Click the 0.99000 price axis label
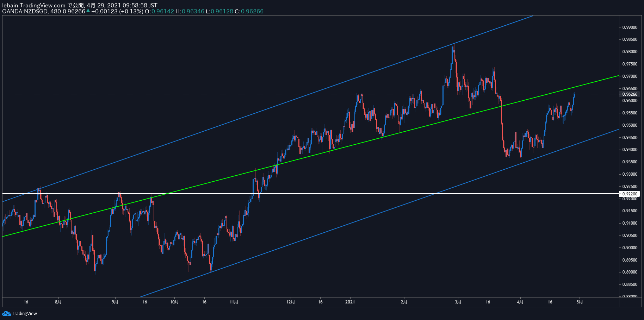This screenshot has height=320, width=644. coord(630,27)
